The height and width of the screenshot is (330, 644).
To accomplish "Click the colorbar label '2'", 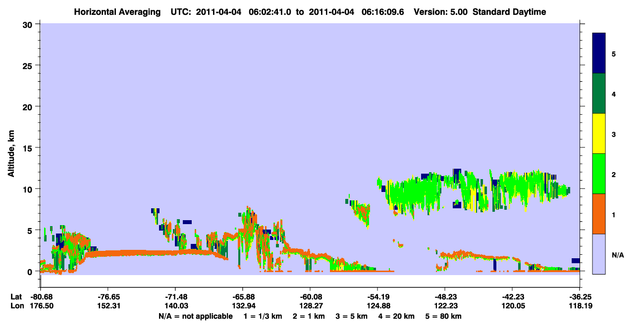I will coord(613,174).
